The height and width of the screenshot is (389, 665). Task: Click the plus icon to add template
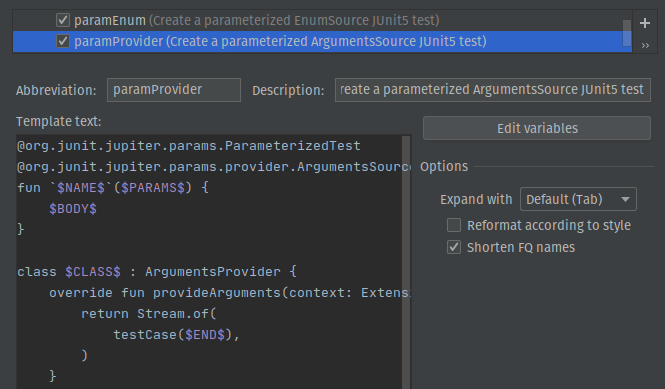pos(645,23)
